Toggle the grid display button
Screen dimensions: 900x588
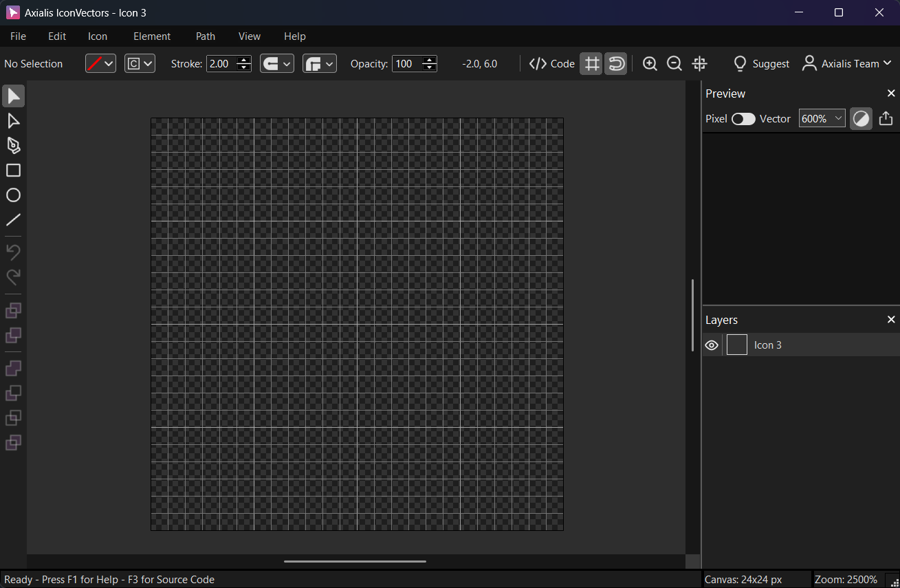tap(591, 64)
